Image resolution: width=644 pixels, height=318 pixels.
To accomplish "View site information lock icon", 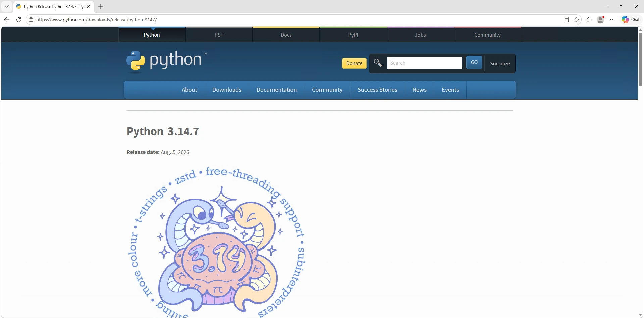I will click(31, 20).
